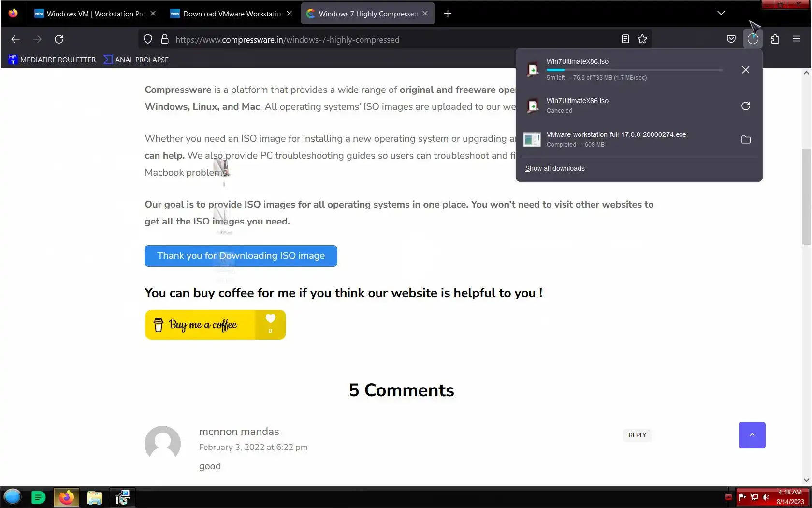Open Windows Explorer from the taskbar
812x508 pixels.
pyautogui.click(x=95, y=497)
